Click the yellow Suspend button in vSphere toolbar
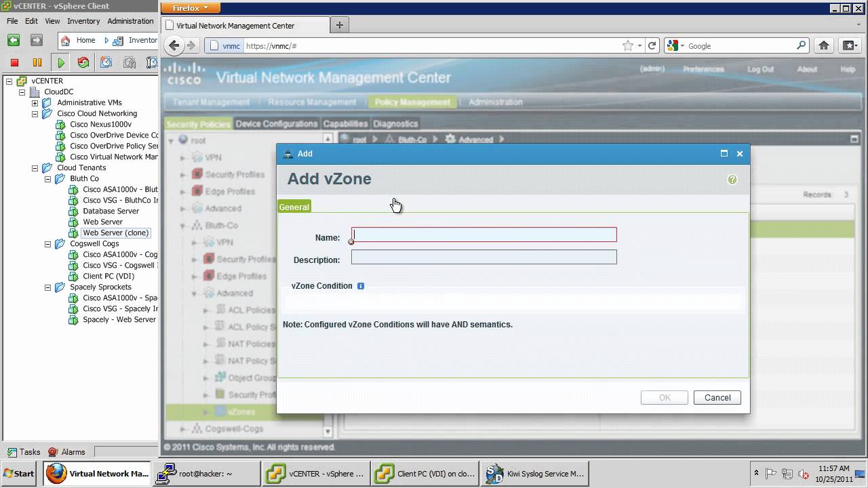 pyautogui.click(x=37, y=62)
